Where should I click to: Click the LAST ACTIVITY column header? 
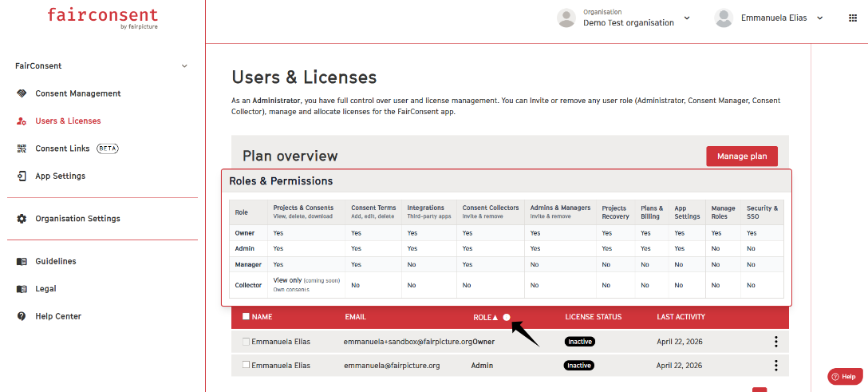click(681, 317)
